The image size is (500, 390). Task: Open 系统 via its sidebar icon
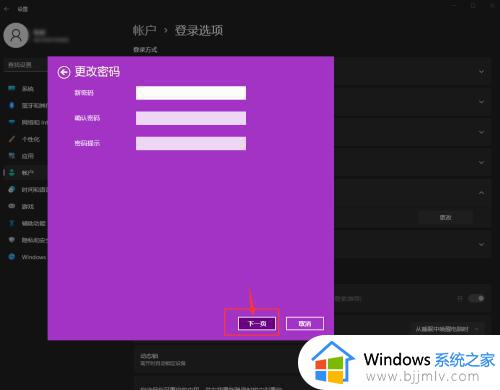point(12,88)
